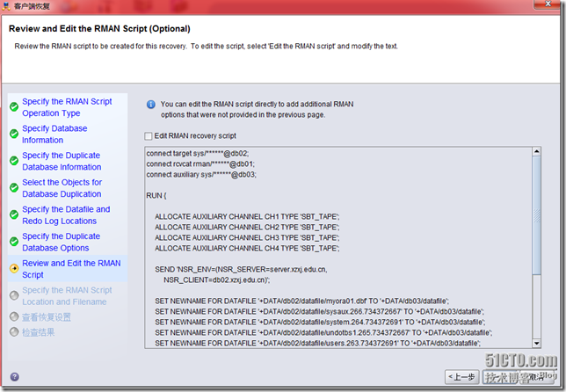Close the 客户端恢复 window
The width and height of the screenshot is (566, 392).
[x=548, y=4]
